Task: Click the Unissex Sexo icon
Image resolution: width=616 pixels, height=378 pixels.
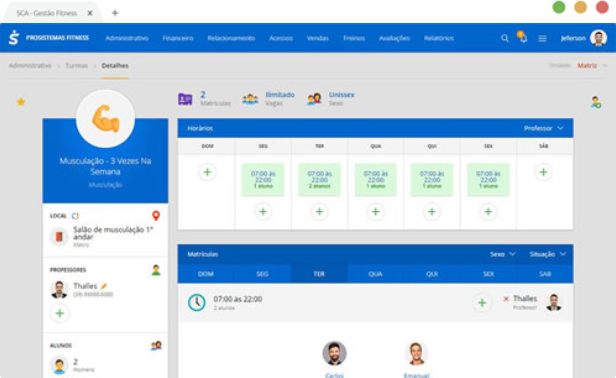Action: 314,99
